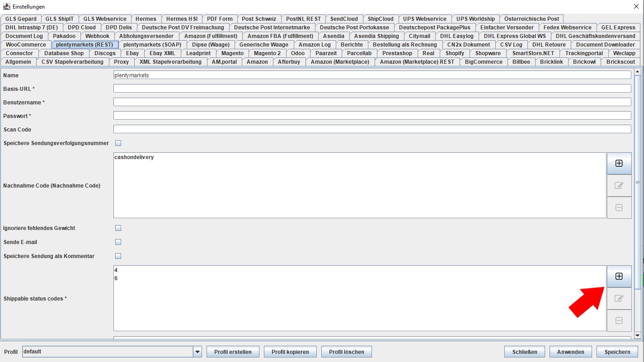644x362 pixels.
Task: Click the remove button for Nachnahme Code list
Action: click(x=619, y=207)
